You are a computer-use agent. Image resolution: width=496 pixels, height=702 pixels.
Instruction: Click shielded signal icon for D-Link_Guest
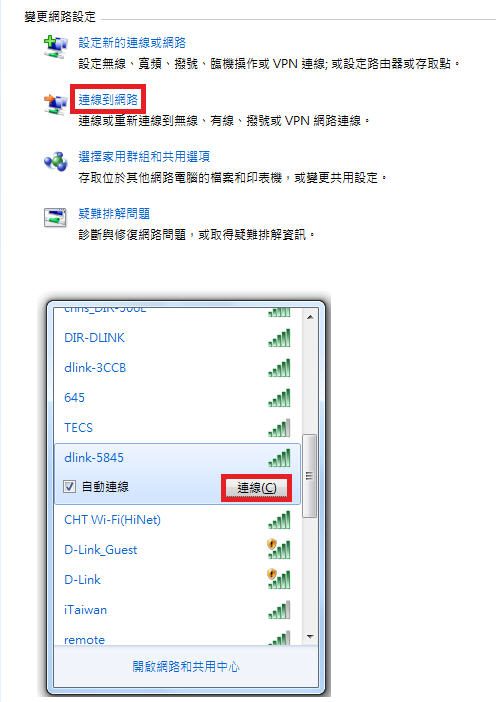278,549
